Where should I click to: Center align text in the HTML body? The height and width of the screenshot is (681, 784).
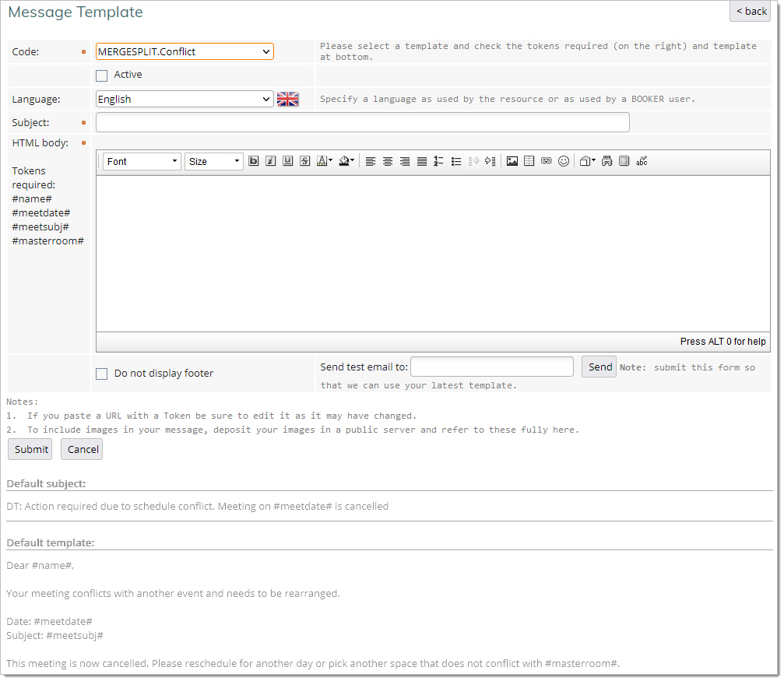click(x=388, y=161)
